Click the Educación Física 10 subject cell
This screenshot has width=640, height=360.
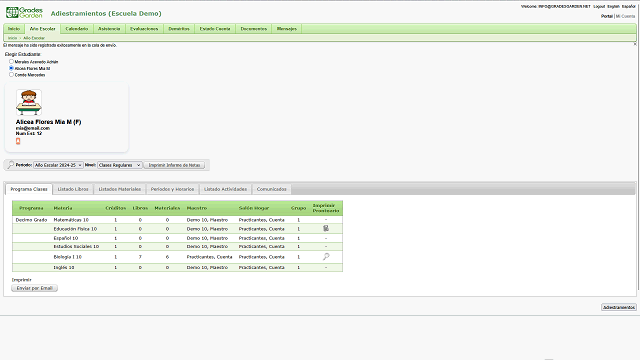click(75, 229)
